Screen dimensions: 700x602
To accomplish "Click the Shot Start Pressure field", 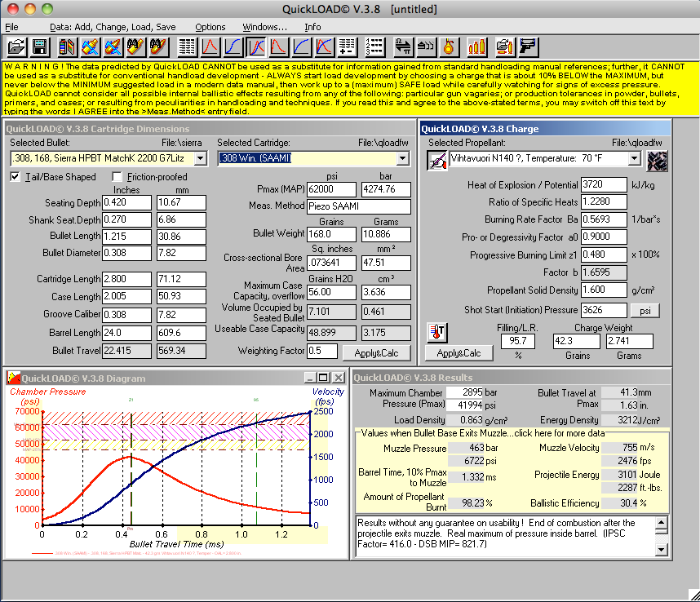I will [604, 310].
